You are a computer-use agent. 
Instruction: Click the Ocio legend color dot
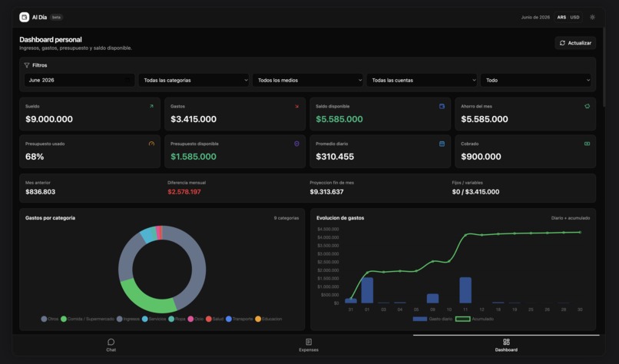pos(190,319)
